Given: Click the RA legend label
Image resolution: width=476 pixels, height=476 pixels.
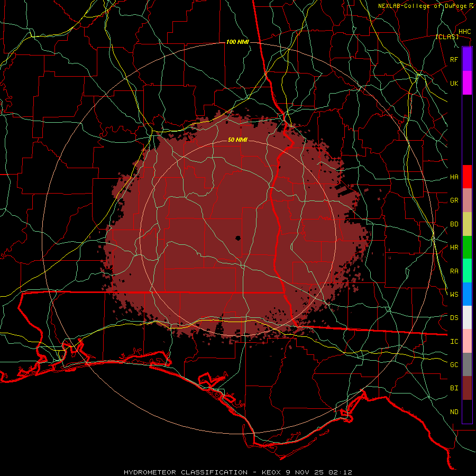Looking at the screenshot, I should coord(454,271).
